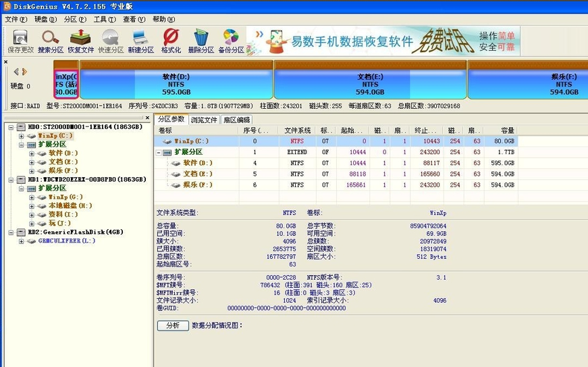Close the disk map panel with x
Image resolution: width=588 pixels, height=367 pixels.
point(5,62)
